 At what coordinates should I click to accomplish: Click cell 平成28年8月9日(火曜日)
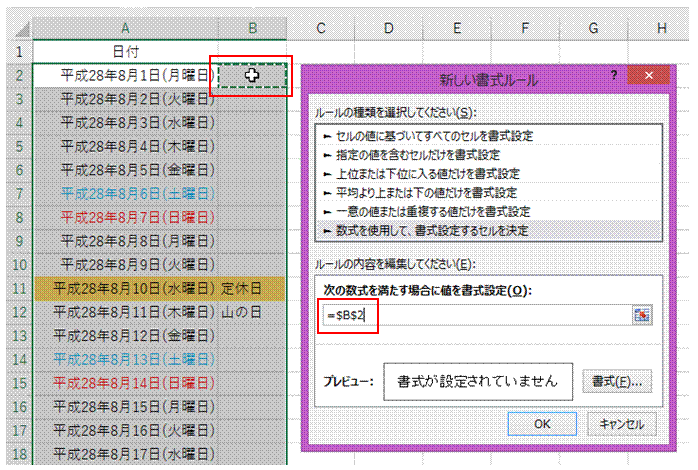(x=126, y=265)
